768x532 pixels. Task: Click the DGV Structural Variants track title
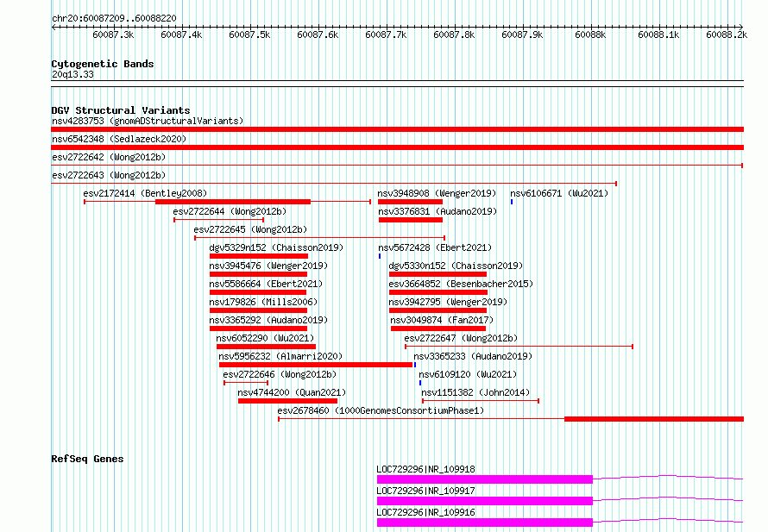tap(121, 110)
